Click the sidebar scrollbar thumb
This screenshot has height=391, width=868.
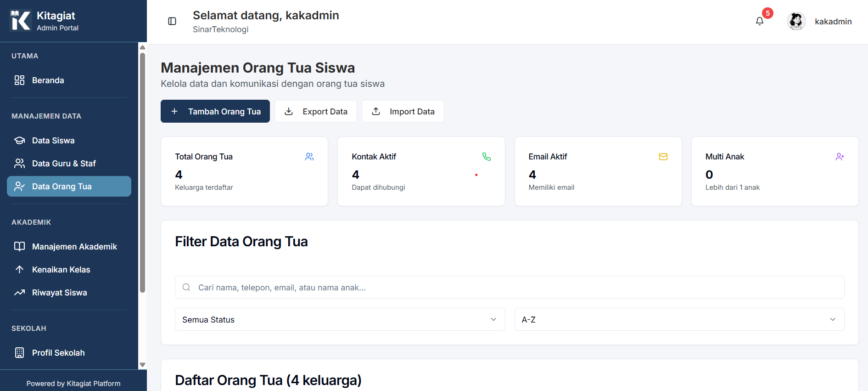(x=142, y=172)
